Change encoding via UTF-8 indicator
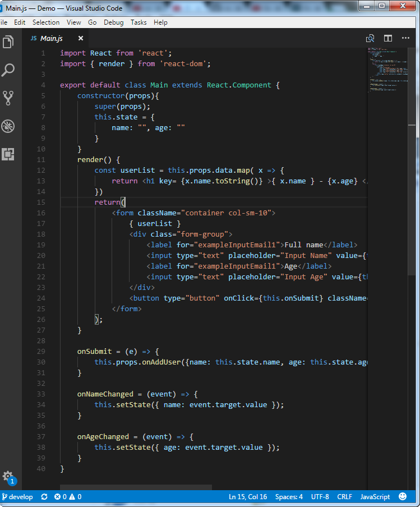 [320, 497]
